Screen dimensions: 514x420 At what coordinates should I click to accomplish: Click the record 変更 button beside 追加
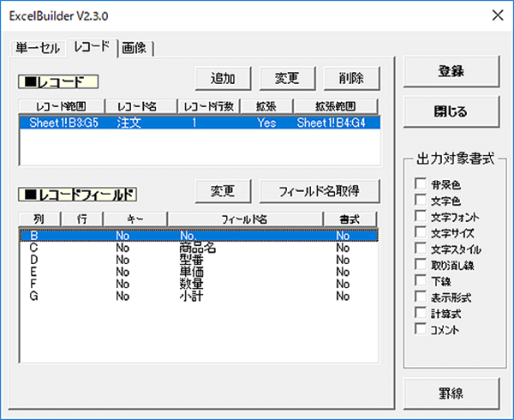[x=287, y=78]
